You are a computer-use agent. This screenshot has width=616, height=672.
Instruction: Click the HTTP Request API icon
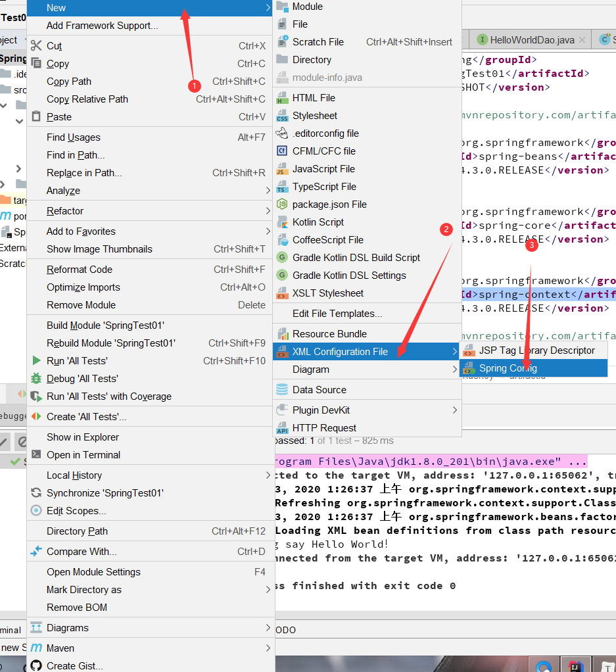point(282,428)
